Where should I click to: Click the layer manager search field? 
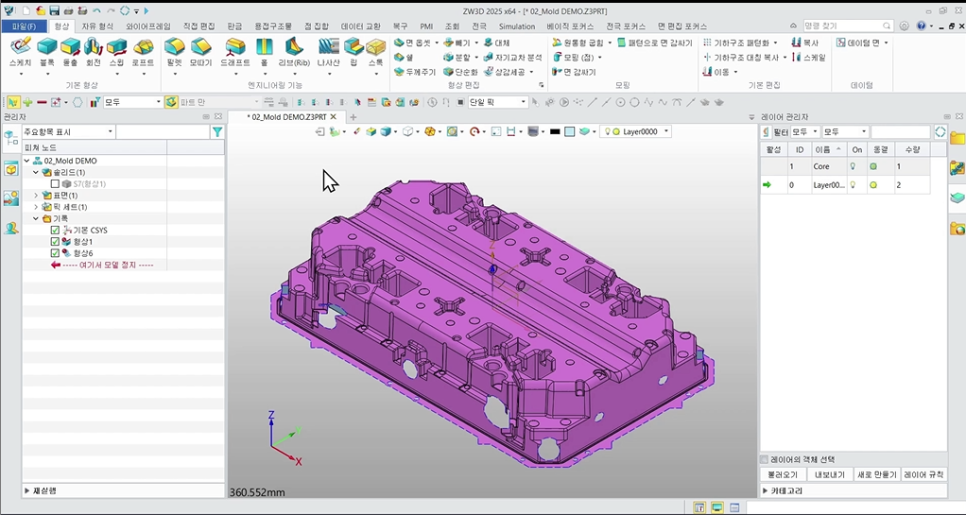point(900,132)
